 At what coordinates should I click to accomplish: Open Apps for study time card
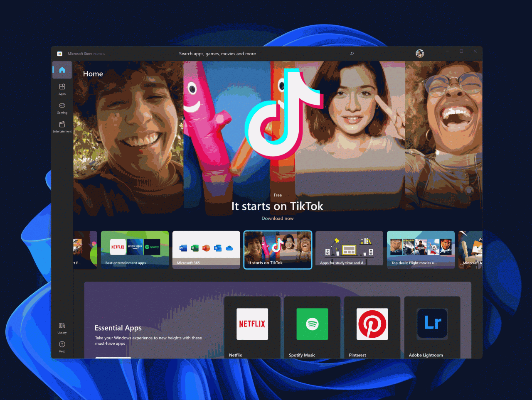(349, 250)
